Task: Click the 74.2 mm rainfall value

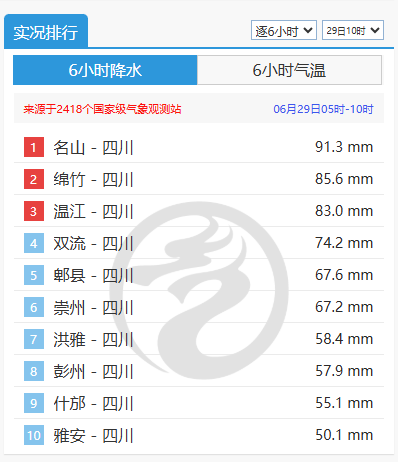Action: click(x=344, y=243)
